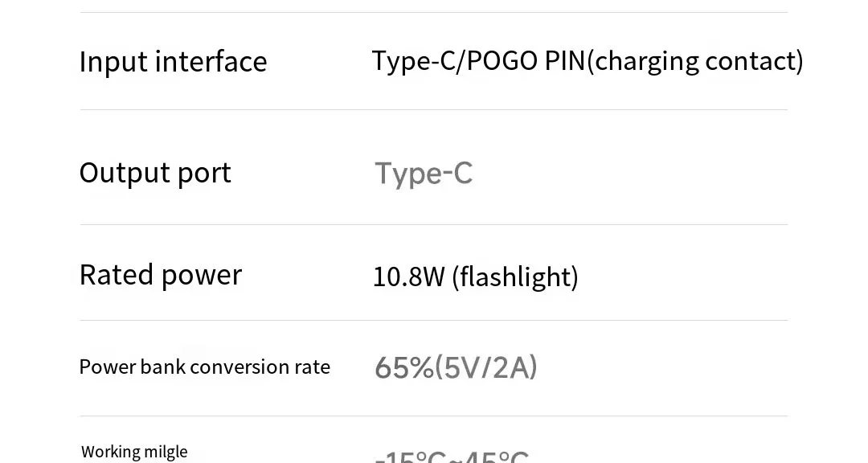Click the word "POGO" in the input row
The height and width of the screenshot is (463, 868).
(x=502, y=61)
